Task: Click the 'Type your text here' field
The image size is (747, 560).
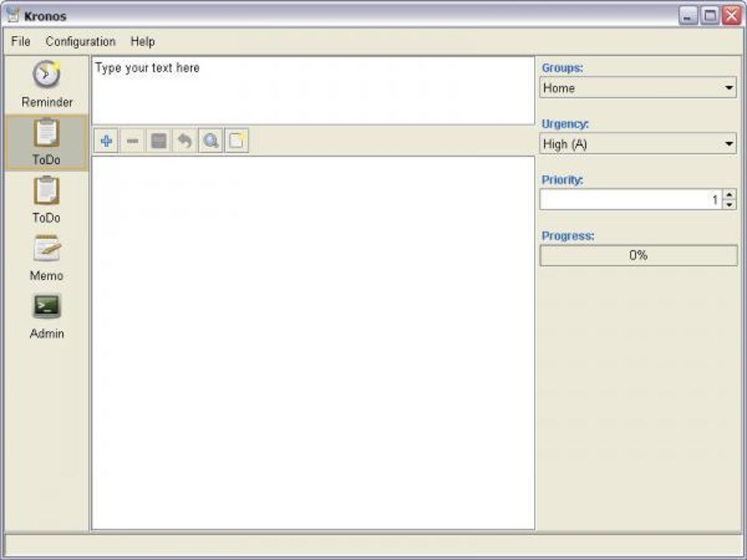Action: [313, 91]
